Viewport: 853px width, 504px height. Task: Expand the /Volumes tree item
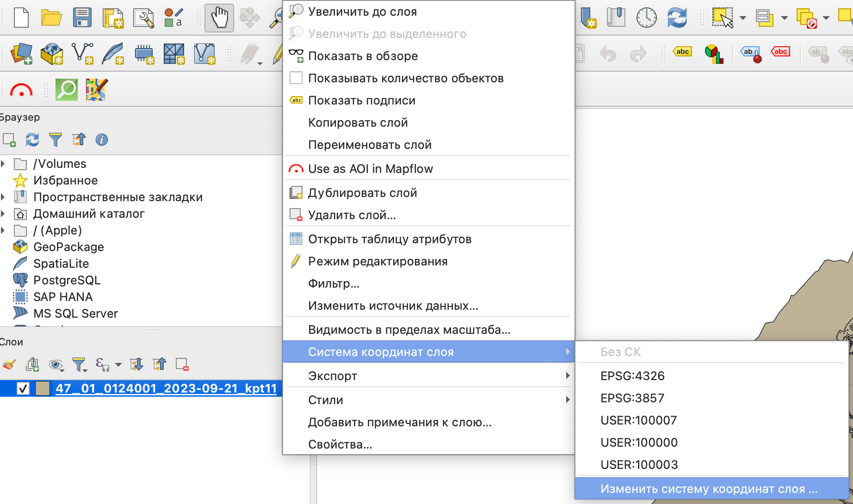tap(4, 164)
